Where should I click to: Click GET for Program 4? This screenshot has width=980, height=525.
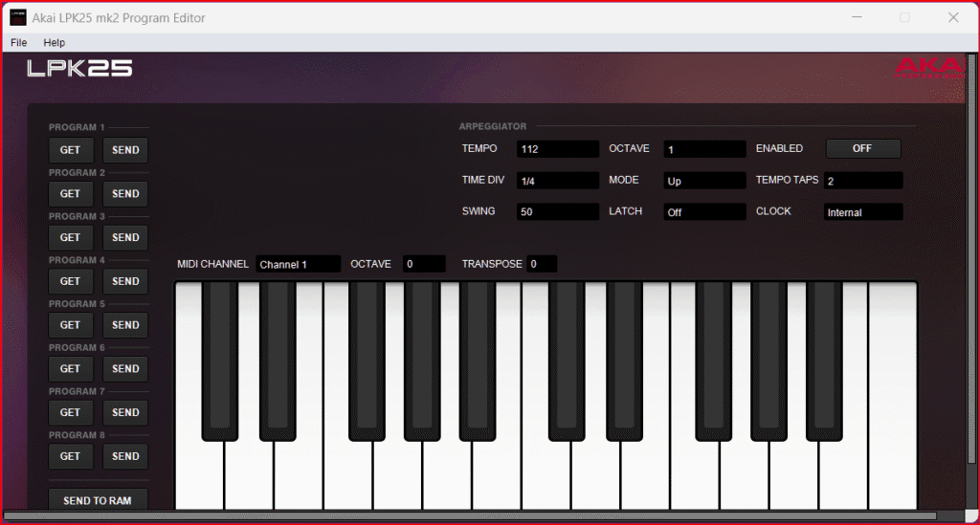click(x=70, y=281)
